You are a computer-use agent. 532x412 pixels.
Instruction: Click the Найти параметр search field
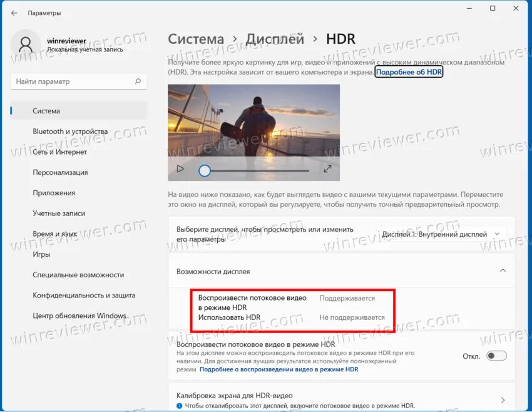[79, 81]
